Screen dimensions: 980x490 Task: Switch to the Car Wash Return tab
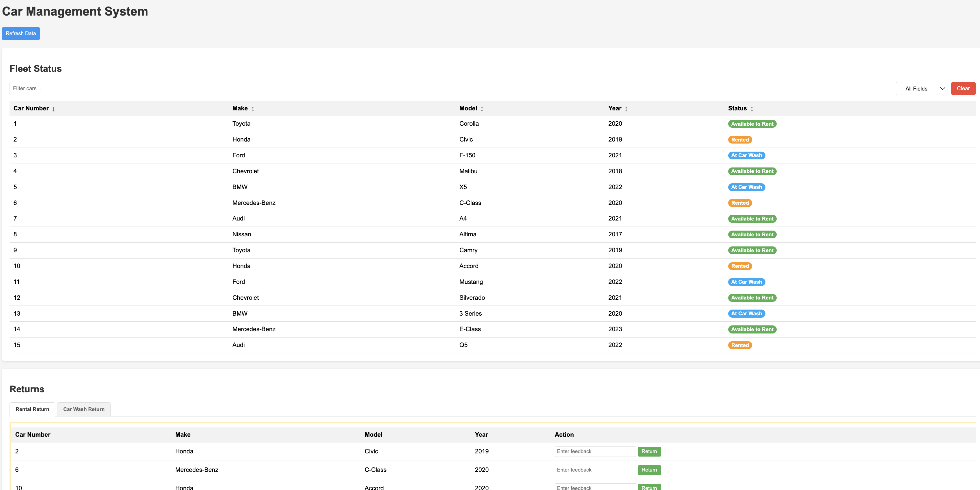[83, 409]
